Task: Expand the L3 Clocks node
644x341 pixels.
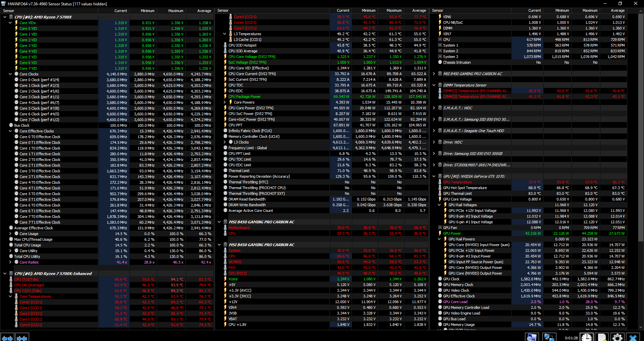Action: pos(225,142)
